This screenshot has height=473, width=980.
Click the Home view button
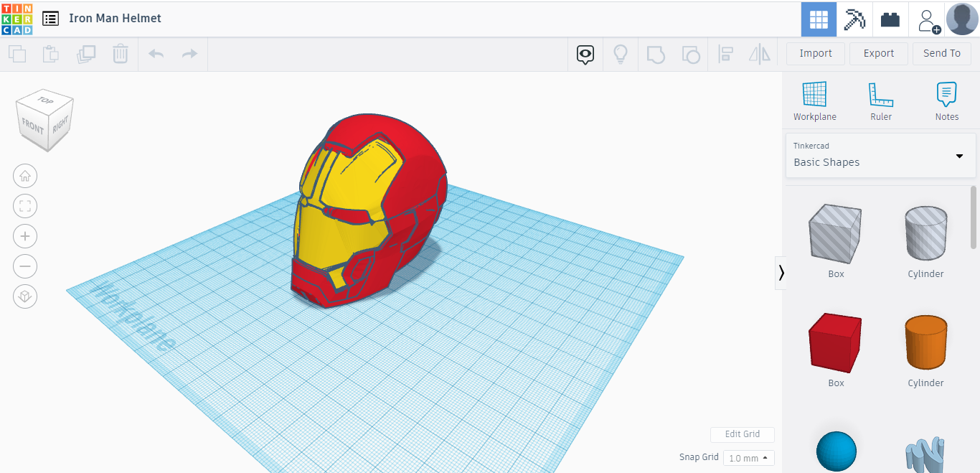coord(25,176)
